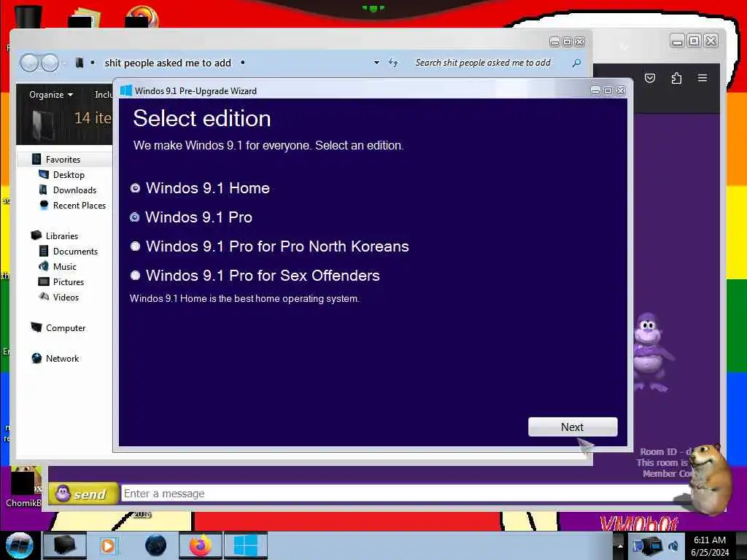
Task: Choose the fourth Windos 9.1 Pro edition radio
Action: point(135,275)
